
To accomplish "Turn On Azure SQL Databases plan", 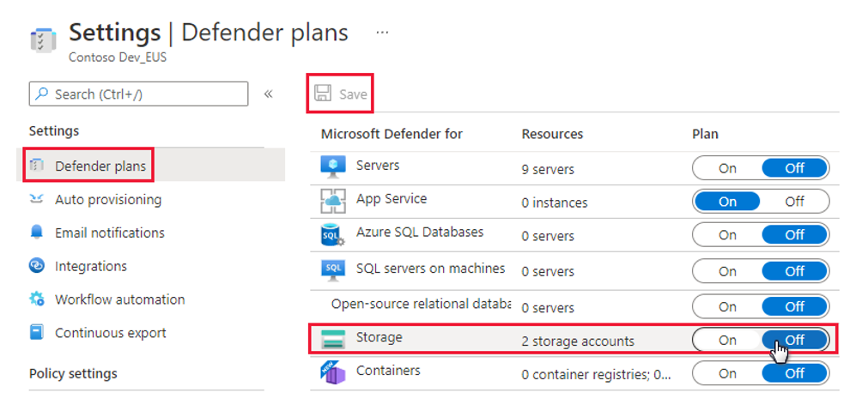I will point(727,235).
